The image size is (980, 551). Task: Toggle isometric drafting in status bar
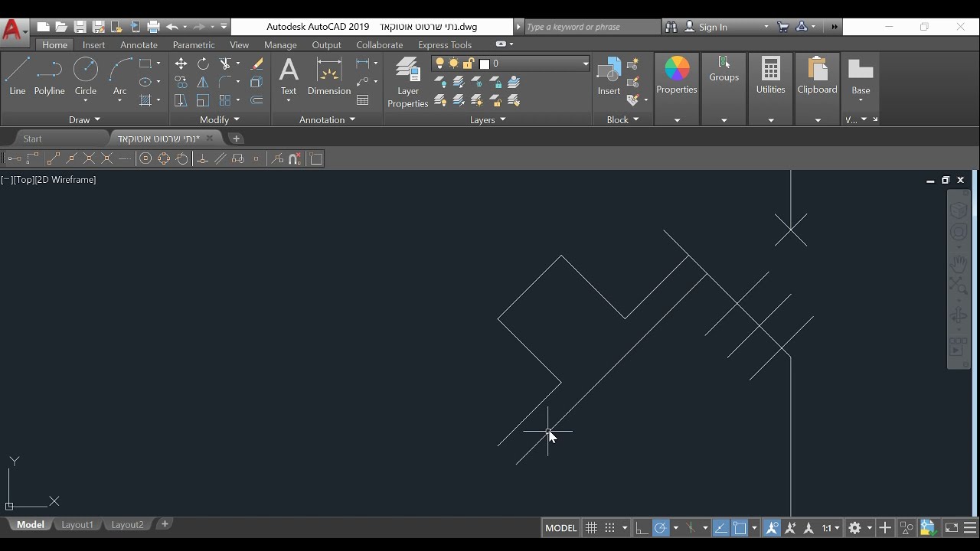(x=691, y=528)
